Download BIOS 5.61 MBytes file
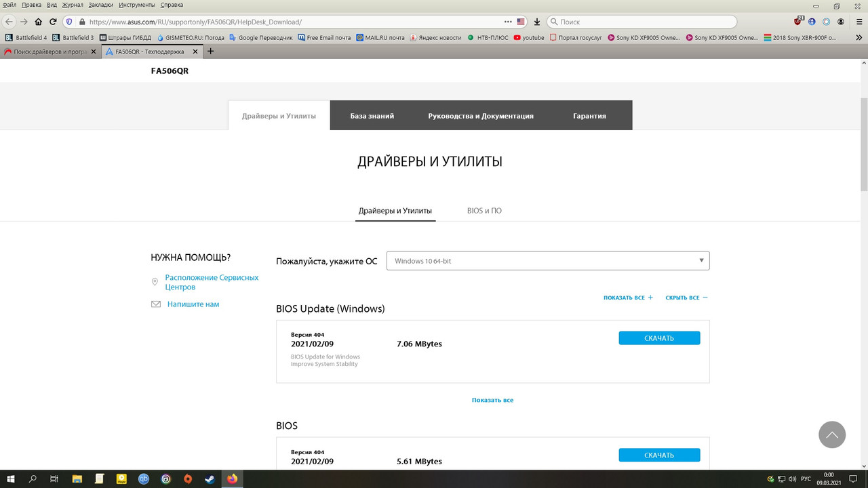Image resolution: width=868 pixels, height=488 pixels. [659, 455]
